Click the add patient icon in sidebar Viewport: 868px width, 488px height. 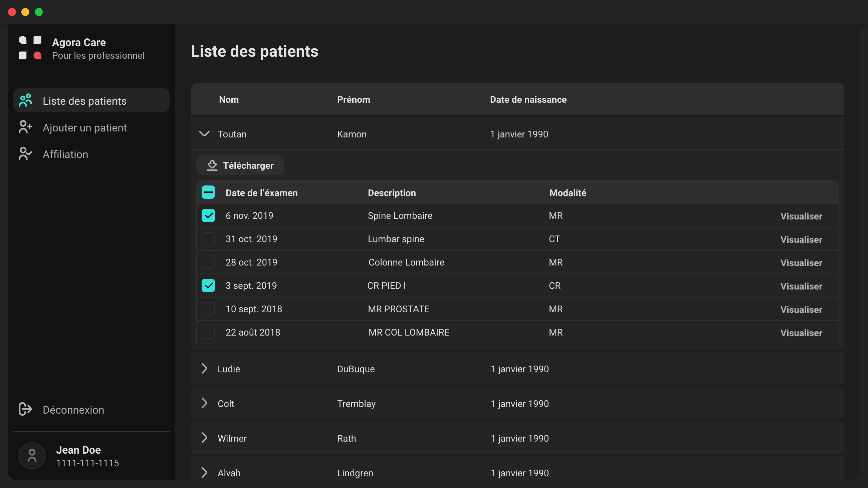tap(25, 127)
